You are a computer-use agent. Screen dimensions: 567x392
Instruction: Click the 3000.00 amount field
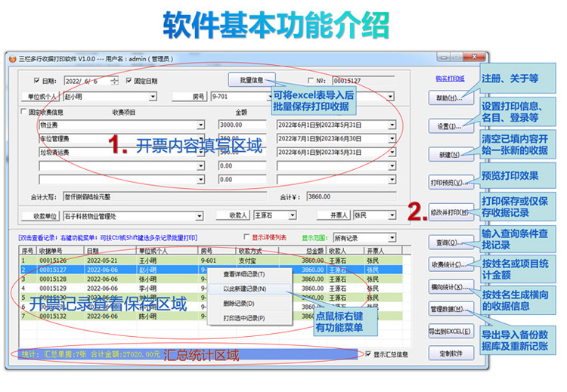click(242, 125)
